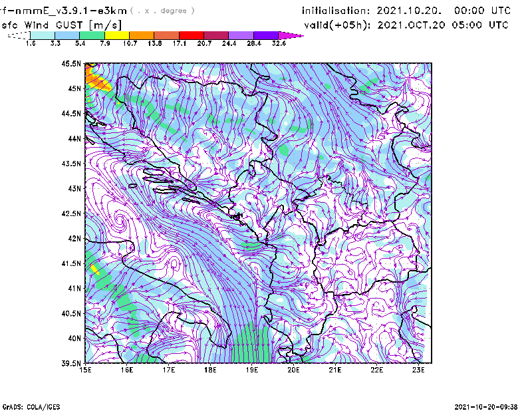This screenshot has height=411, width=532.
Task: Click the red 17.1–20.7 legend swatch
Action: click(x=192, y=35)
